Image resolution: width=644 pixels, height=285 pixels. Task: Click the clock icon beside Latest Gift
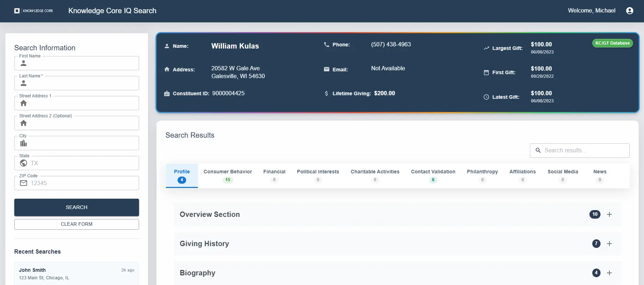(486, 97)
